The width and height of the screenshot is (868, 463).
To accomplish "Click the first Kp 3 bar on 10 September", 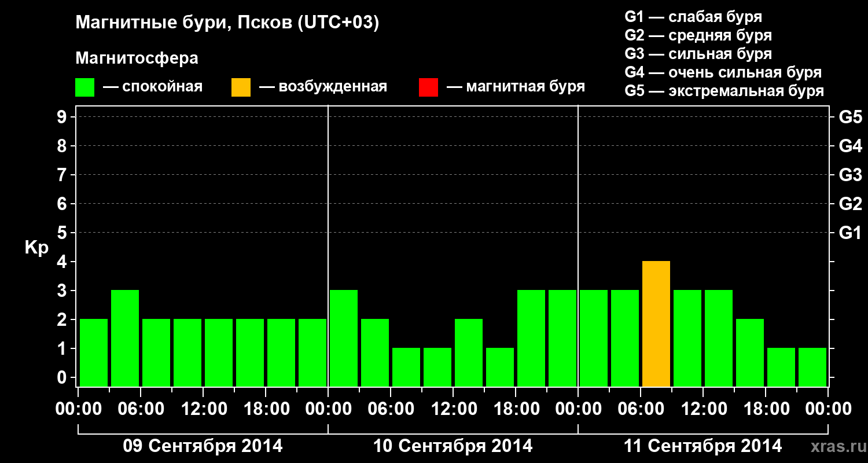I will coord(344,338).
